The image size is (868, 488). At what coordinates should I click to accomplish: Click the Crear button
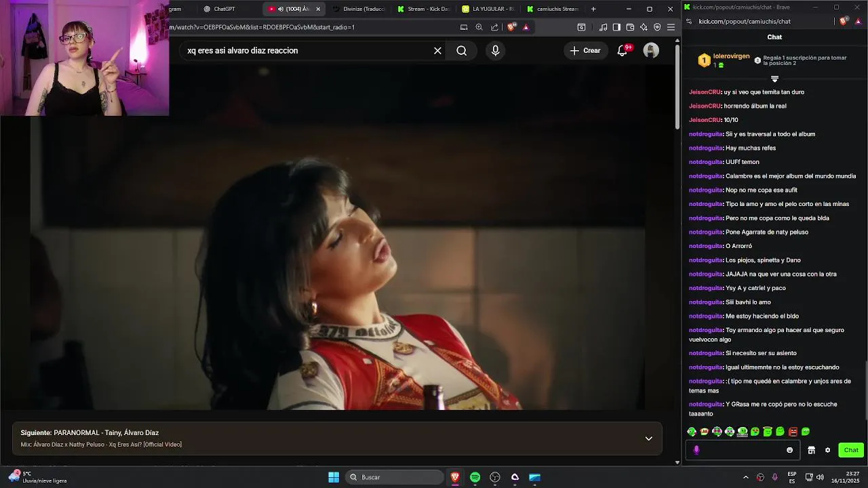pos(585,51)
